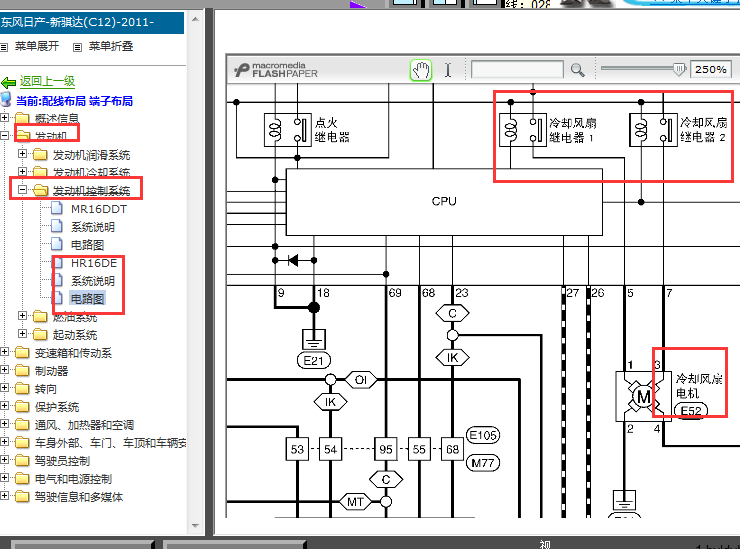Image resolution: width=740 pixels, height=549 pixels.
Task: Click the E52 cooling fan motor connector
Action: tap(691, 410)
